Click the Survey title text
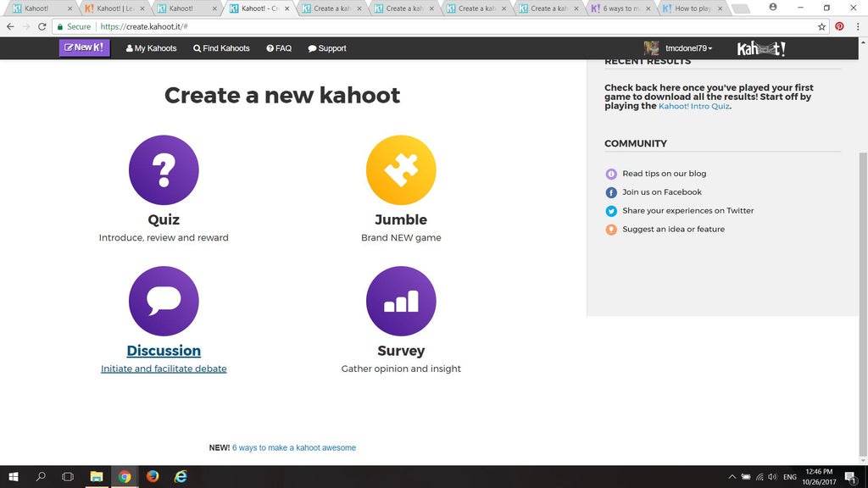Image resolution: width=868 pixels, height=488 pixels. pos(401,351)
